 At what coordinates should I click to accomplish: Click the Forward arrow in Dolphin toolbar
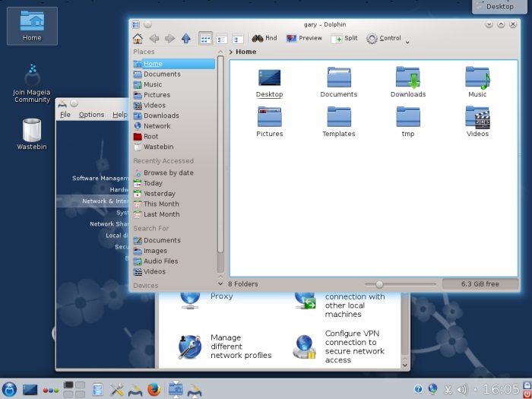[x=169, y=38]
